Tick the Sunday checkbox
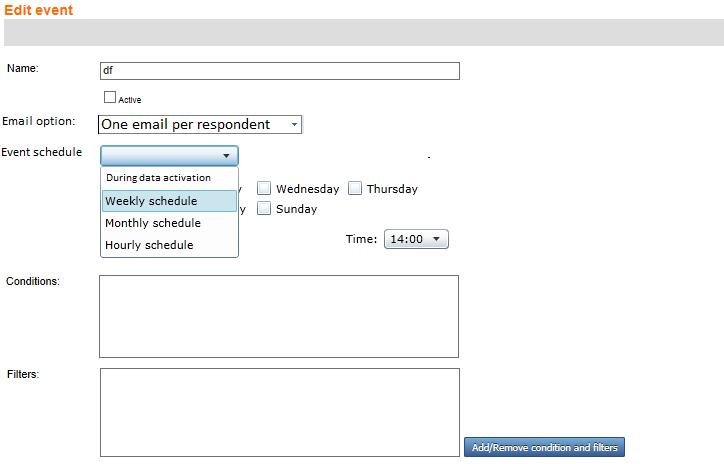724x464 pixels. pos(264,208)
